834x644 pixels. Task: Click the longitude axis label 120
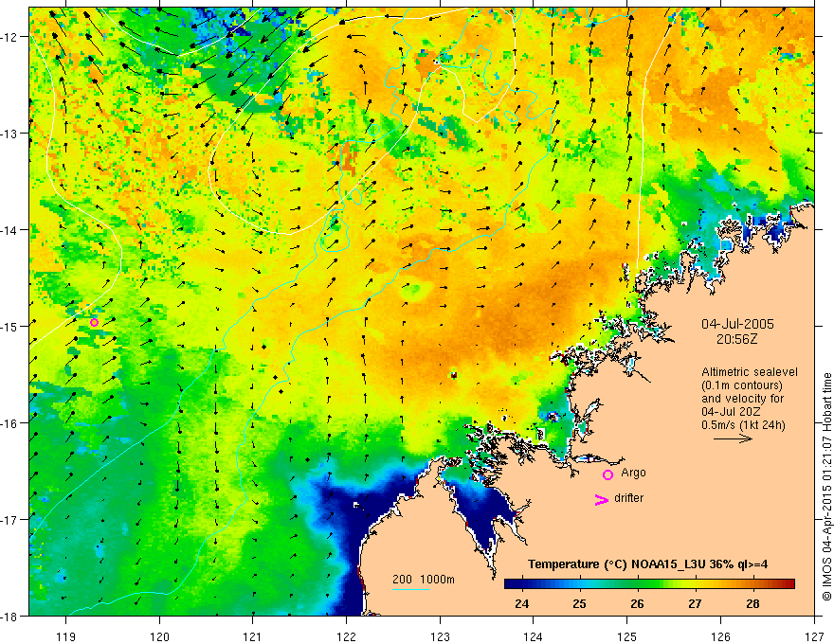click(159, 636)
